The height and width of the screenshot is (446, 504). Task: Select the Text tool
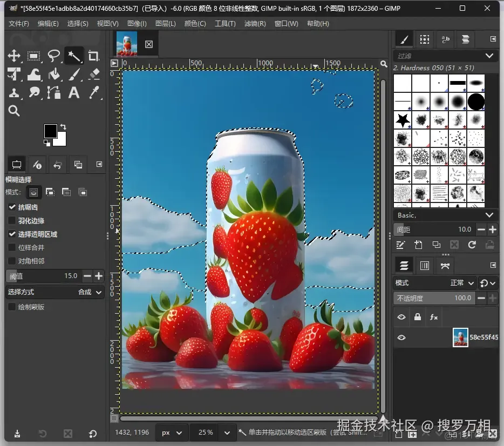click(73, 92)
